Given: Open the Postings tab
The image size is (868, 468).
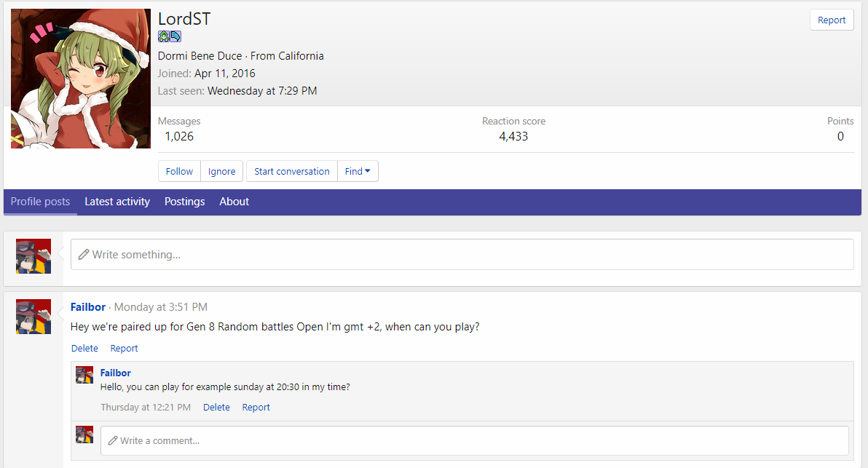Looking at the screenshot, I should [184, 202].
